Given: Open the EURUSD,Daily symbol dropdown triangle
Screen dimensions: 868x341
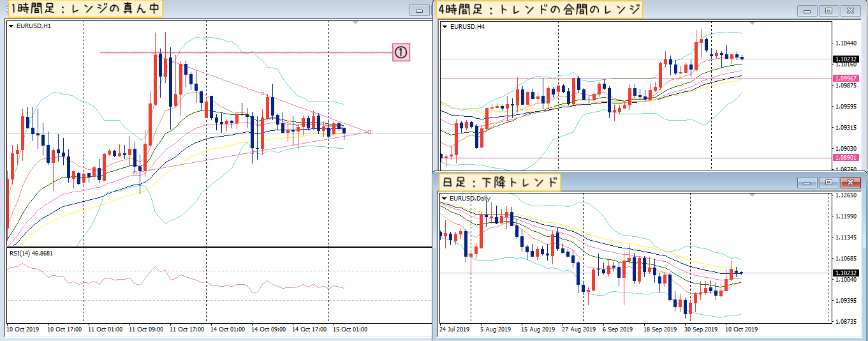Looking at the screenshot, I should [445, 198].
